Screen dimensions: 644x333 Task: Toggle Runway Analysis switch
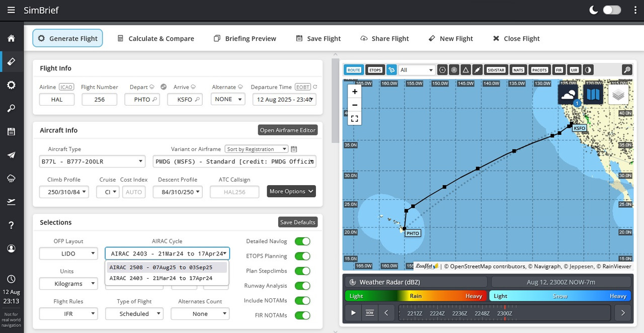302,286
